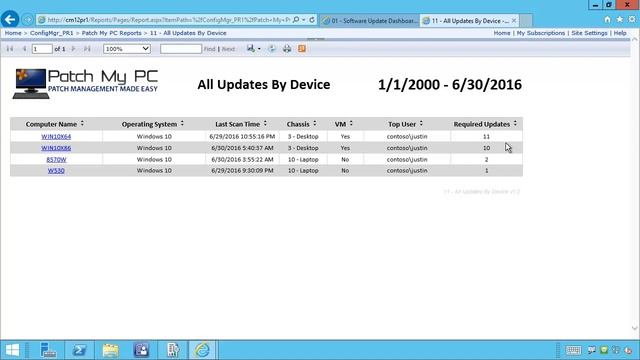Sort by Top User column
The image size is (640, 360).
(421, 123)
